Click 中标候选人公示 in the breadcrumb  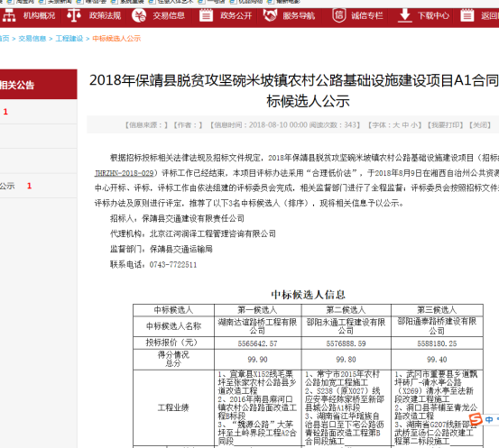pos(116,39)
